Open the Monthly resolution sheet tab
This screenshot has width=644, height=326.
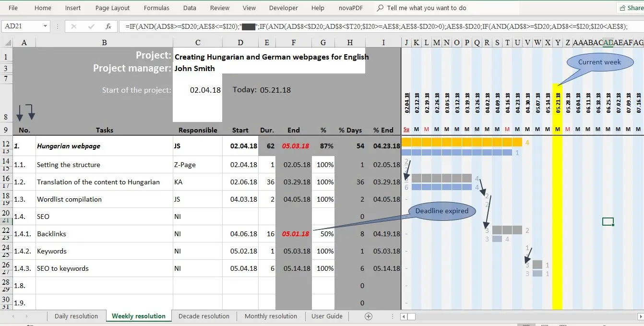[x=271, y=316]
